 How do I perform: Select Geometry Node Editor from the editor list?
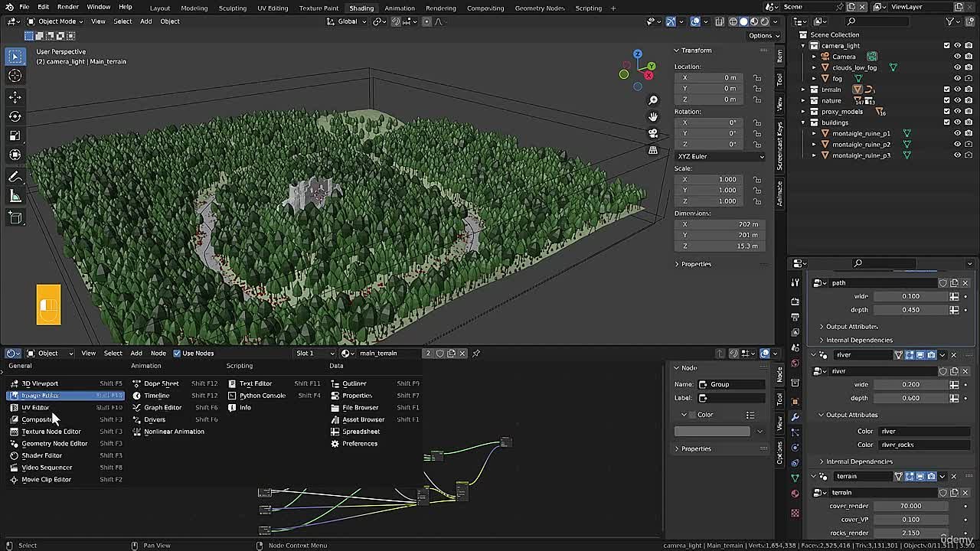(x=54, y=443)
